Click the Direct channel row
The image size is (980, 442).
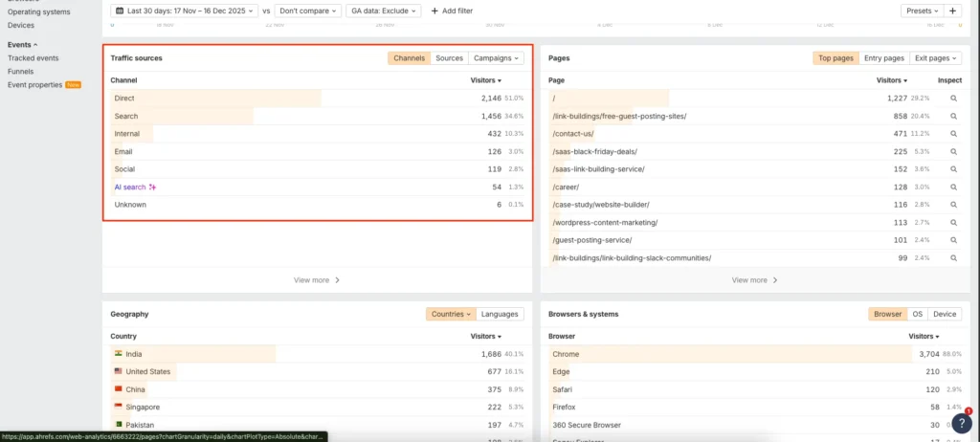click(318, 99)
